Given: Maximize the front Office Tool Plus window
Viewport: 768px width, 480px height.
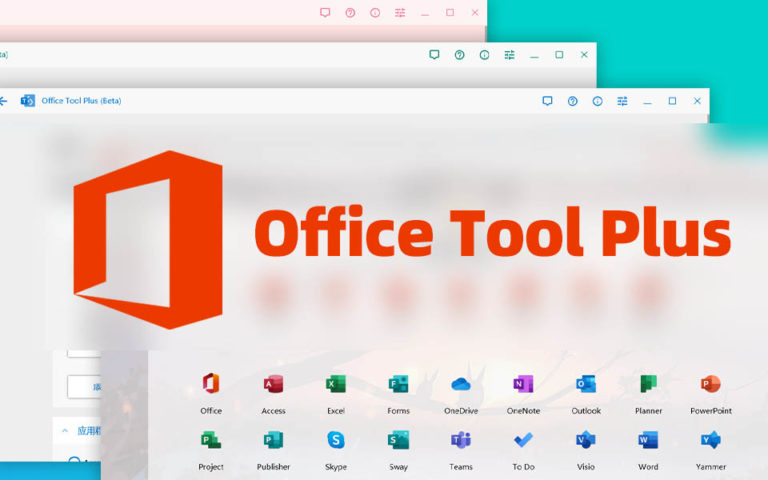Looking at the screenshot, I should [672, 101].
